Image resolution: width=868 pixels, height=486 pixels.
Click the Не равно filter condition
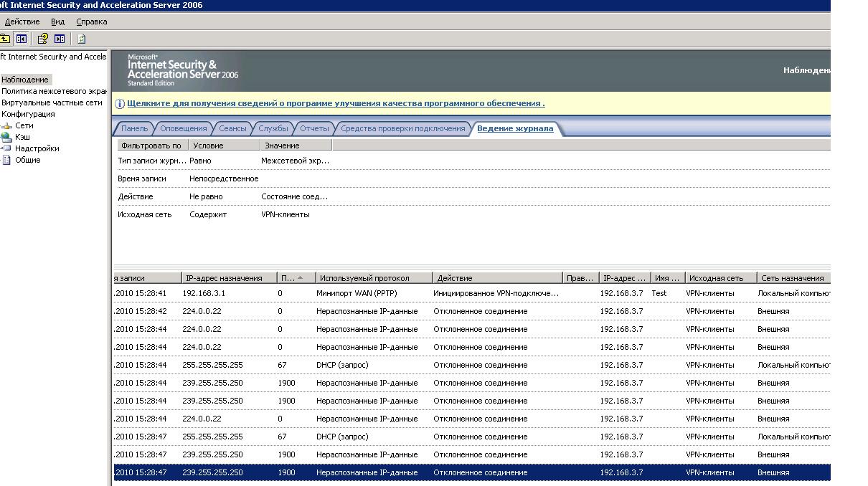(206, 196)
